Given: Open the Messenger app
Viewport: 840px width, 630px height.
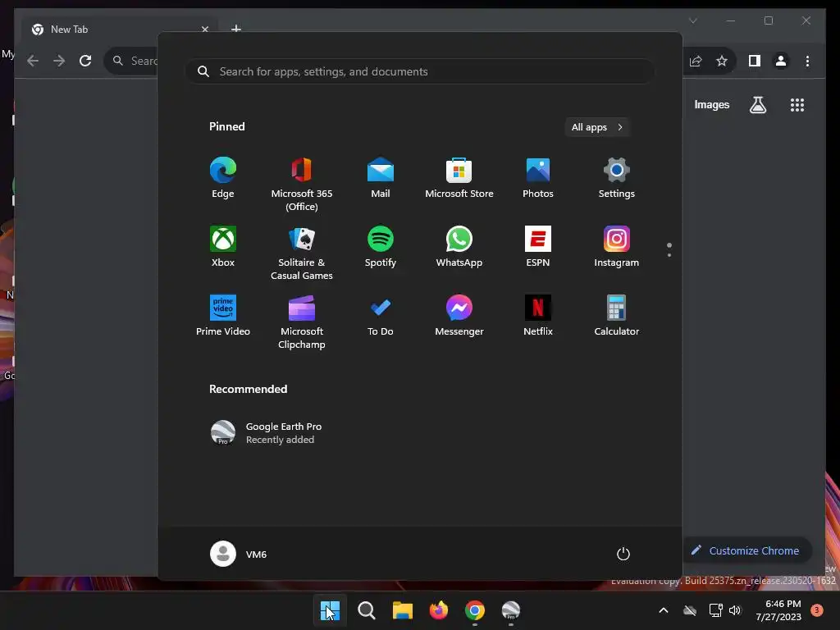Looking at the screenshot, I should (459, 316).
